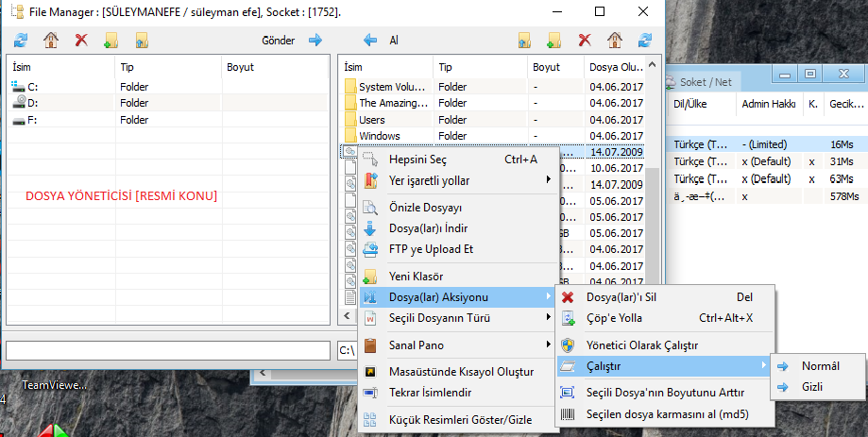Sort Soket / Net window by Admin Hakkı
This screenshot has width=868, height=437.
tap(769, 104)
